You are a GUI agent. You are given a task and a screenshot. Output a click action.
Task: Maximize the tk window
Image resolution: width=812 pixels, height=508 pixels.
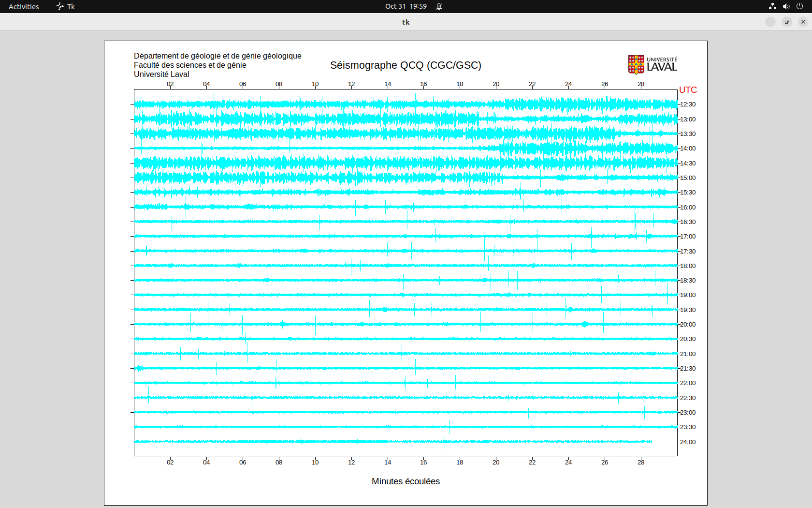click(x=787, y=22)
